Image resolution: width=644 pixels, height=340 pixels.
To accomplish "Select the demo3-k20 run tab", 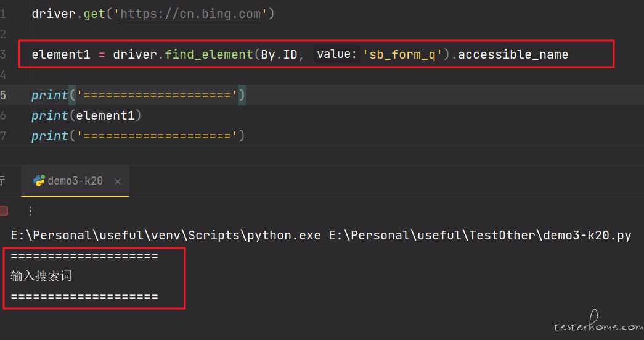I will (75, 181).
